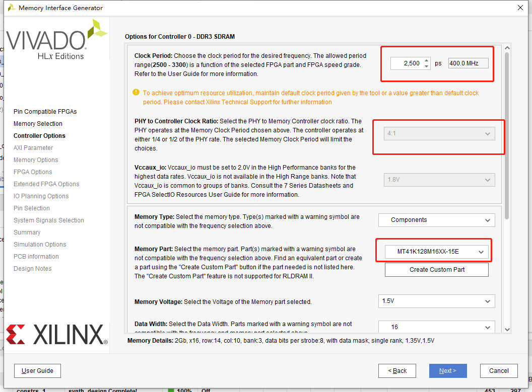
Task: Cancel the Memory Interface Generator wizard
Action: (499, 371)
